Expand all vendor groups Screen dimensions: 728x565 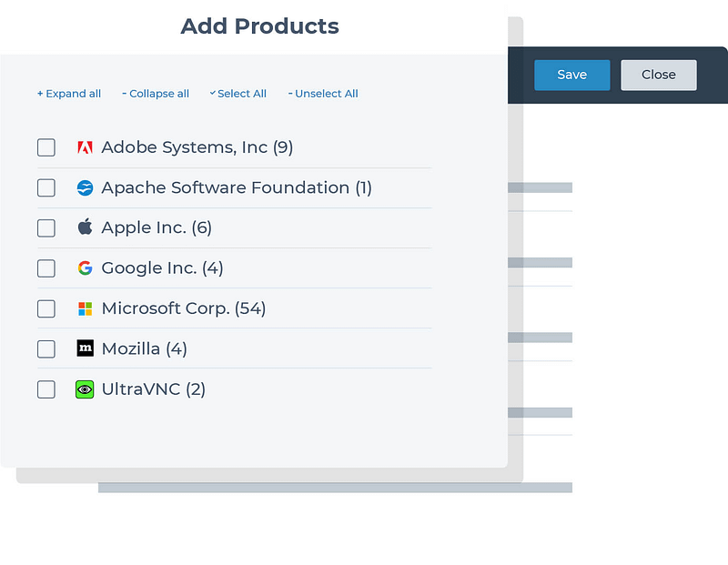coord(69,94)
